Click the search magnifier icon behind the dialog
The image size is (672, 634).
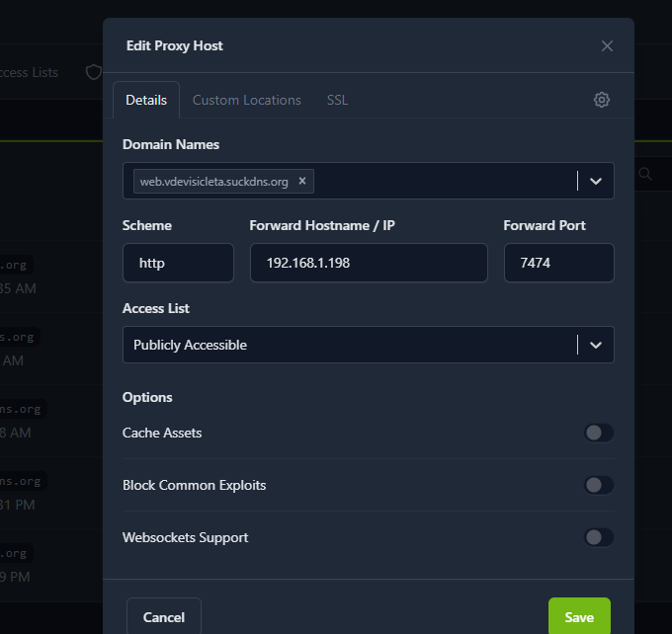(x=645, y=174)
